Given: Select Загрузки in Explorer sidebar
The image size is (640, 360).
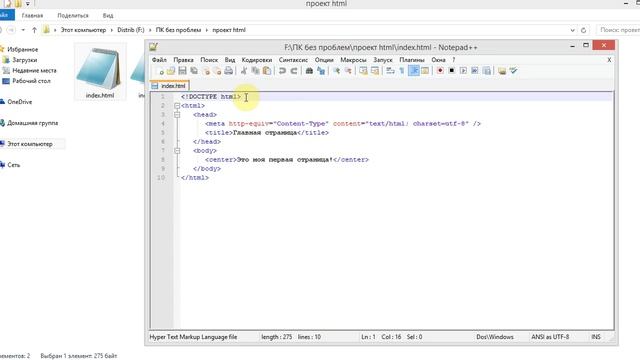Looking at the screenshot, I should (x=20, y=60).
